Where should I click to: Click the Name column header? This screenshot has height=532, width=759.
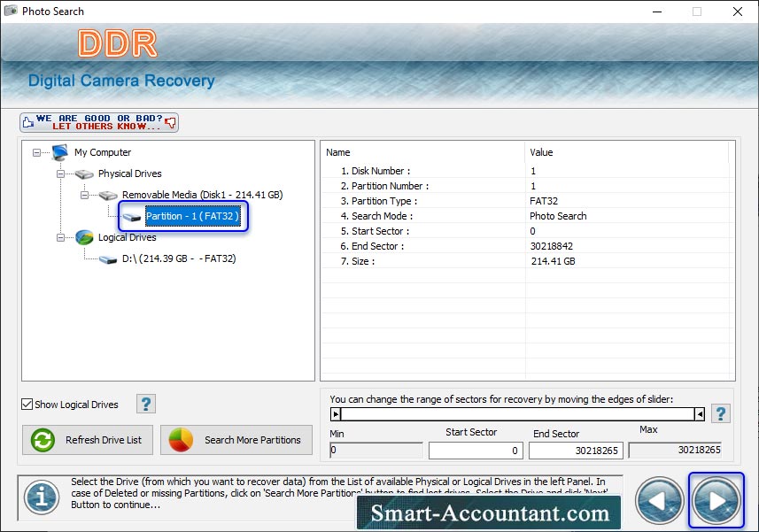[423, 152]
